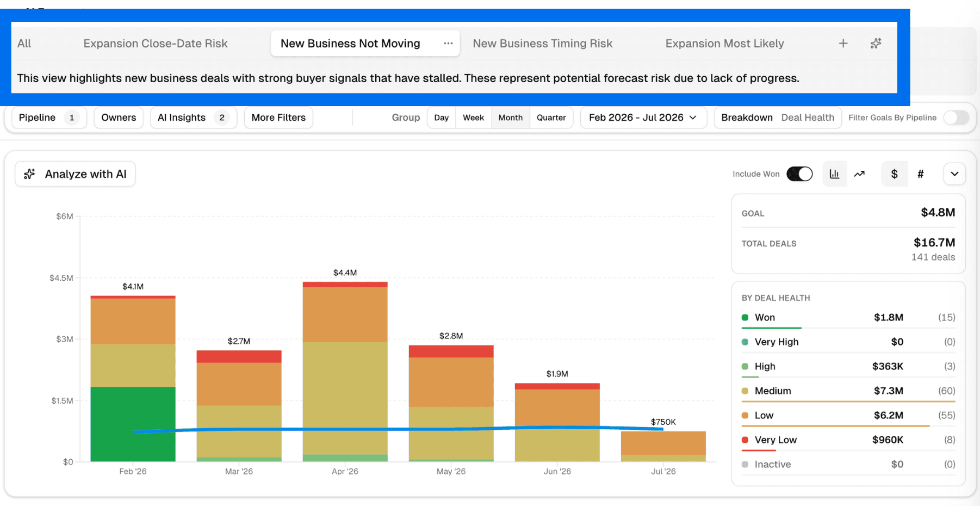The width and height of the screenshot is (980, 506).
Task: Toggle Include Won off
Action: click(x=799, y=174)
